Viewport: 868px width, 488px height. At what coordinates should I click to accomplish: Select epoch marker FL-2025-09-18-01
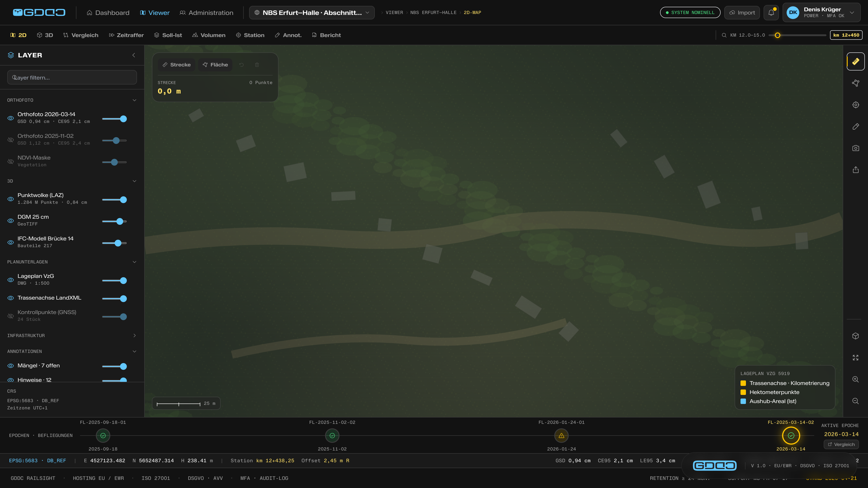103,435
